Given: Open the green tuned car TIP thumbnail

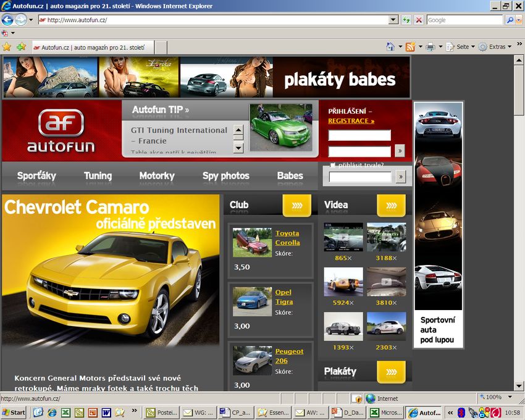Looking at the screenshot, I should [281, 127].
